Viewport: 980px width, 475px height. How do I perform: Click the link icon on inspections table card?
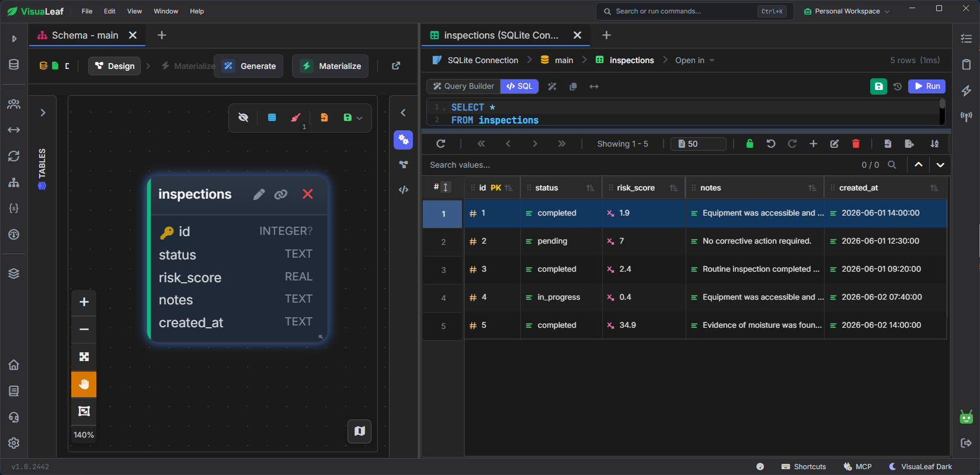click(281, 195)
